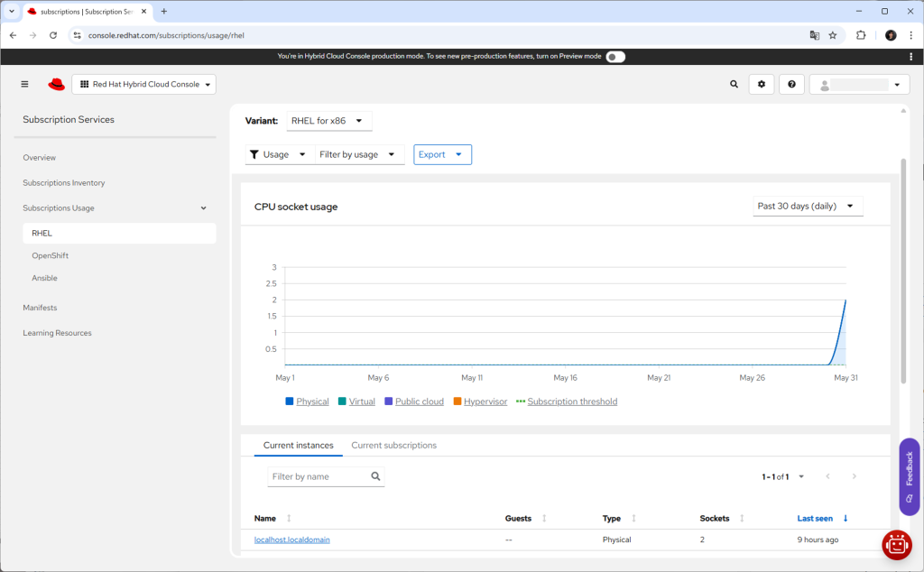Click the virtual assistant robot icon

(897, 544)
